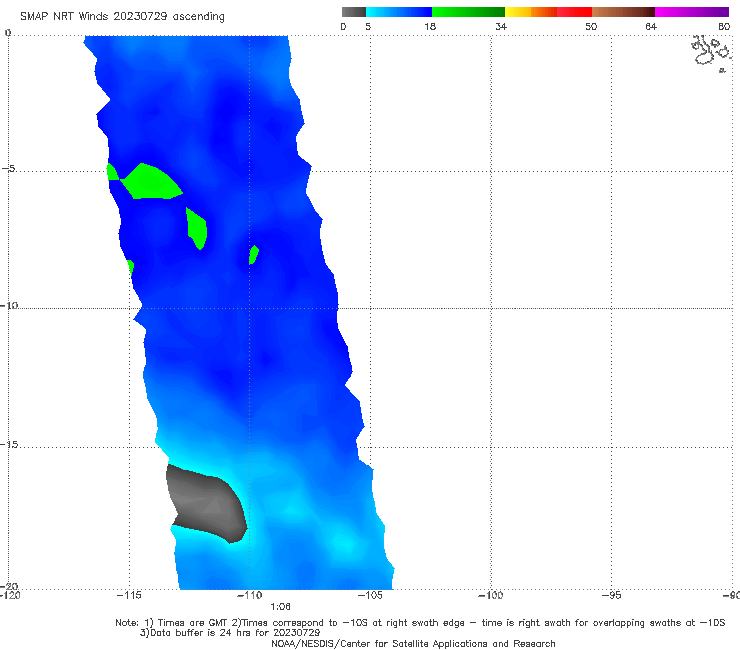
Task: Click the Note 1) Times are GMT line
Action: point(420,623)
